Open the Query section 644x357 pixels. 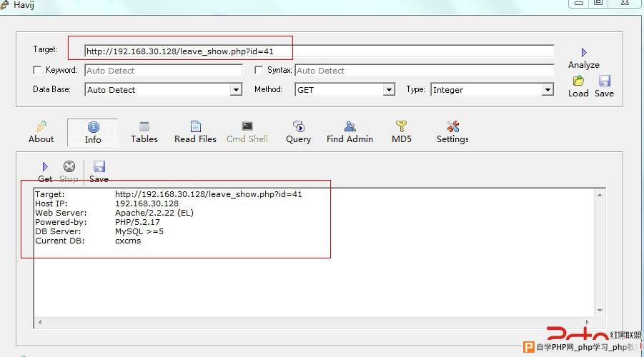[298, 132]
